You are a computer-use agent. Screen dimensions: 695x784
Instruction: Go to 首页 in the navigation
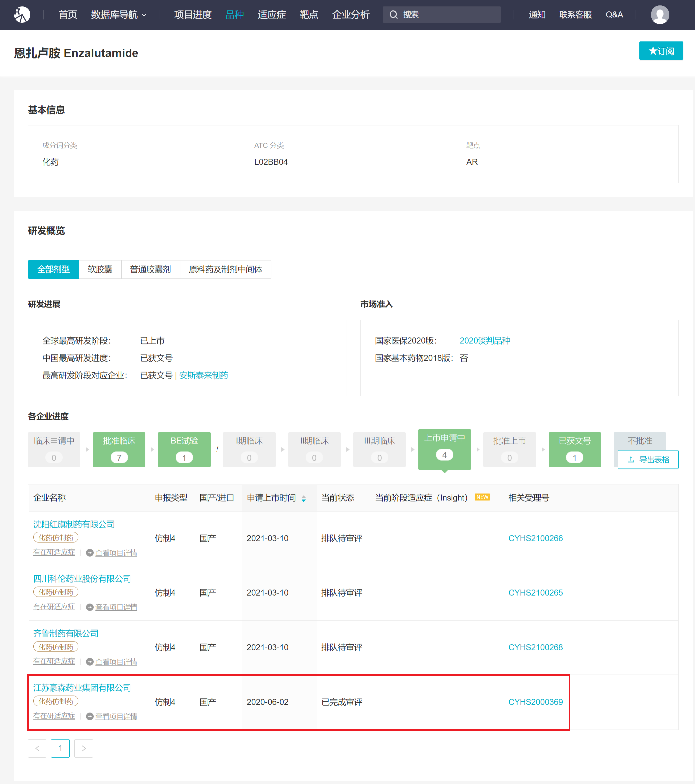[68, 15]
